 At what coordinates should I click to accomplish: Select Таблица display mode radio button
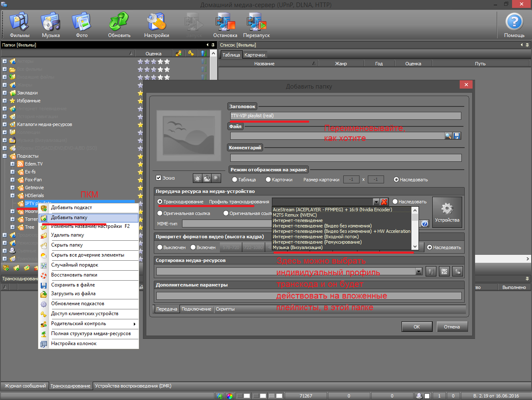coord(235,180)
